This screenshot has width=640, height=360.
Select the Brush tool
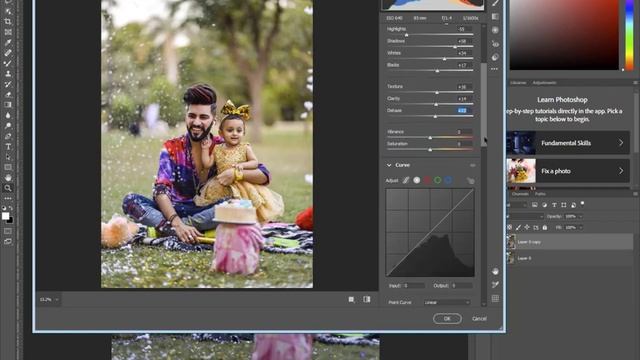(x=8, y=63)
